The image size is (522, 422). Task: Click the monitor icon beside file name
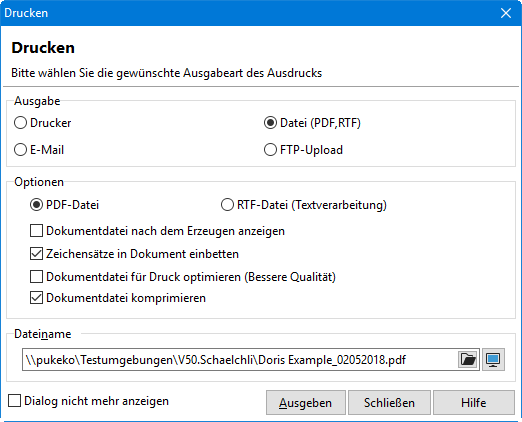493,360
